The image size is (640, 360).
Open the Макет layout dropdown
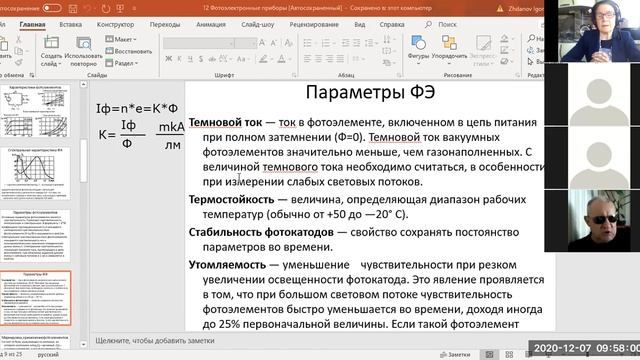[121, 39]
